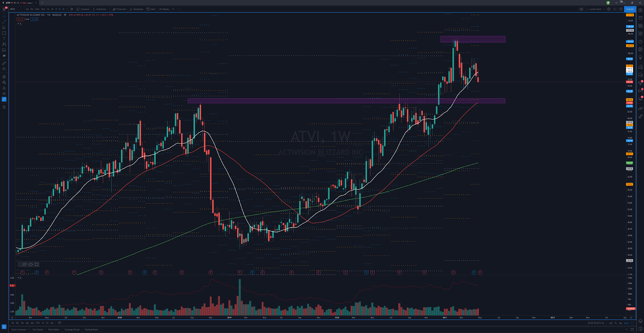Image resolution: width=644 pixels, height=333 pixels.
Task: Open the Trading Panel tab
Action: point(91,329)
